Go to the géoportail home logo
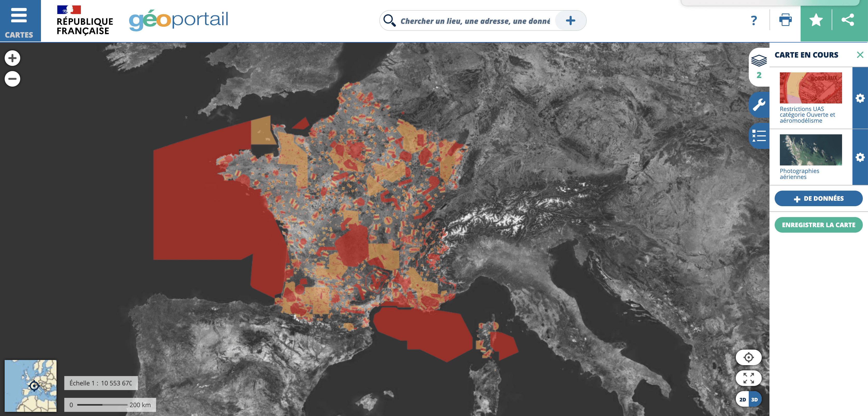The height and width of the screenshot is (416, 868). click(x=179, y=20)
